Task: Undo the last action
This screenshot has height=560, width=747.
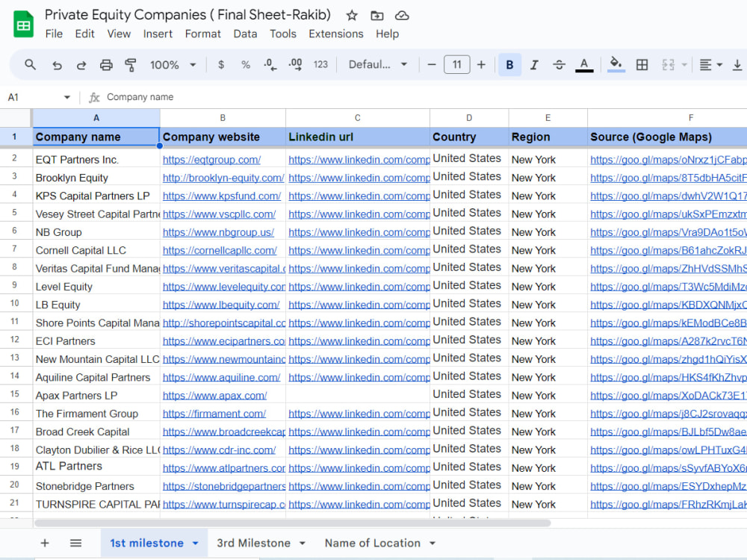Action: [x=57, y=64]
